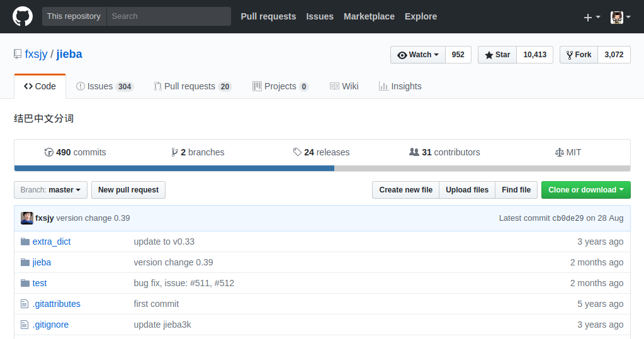Open the Pull requests repository tab

point(193,86)
